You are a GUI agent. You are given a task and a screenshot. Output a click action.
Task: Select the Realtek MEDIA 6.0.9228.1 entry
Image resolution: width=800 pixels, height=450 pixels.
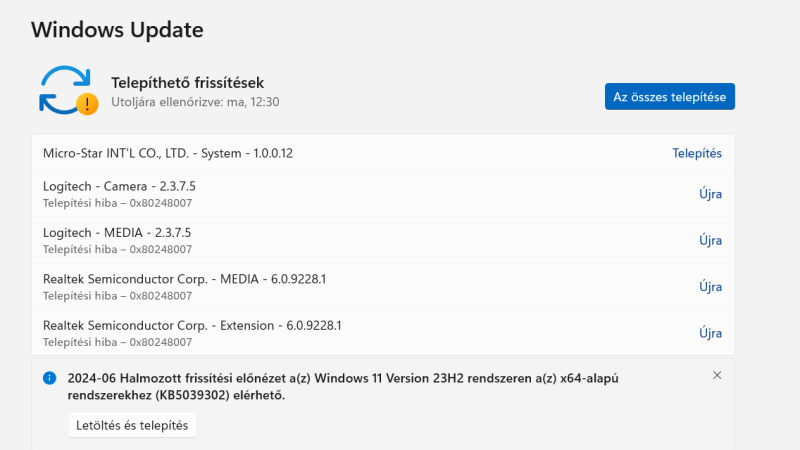(184, 279)
